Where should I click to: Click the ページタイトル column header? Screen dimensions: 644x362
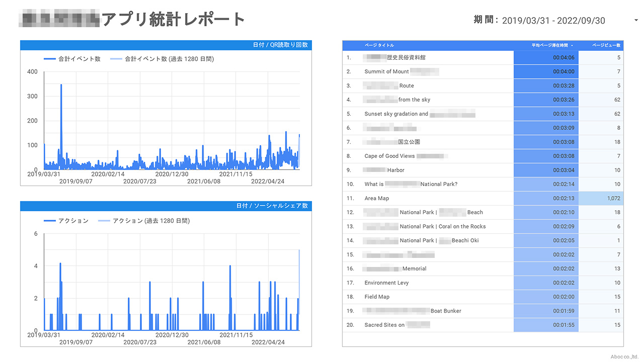pyautogui.click(x=379, y=45)
